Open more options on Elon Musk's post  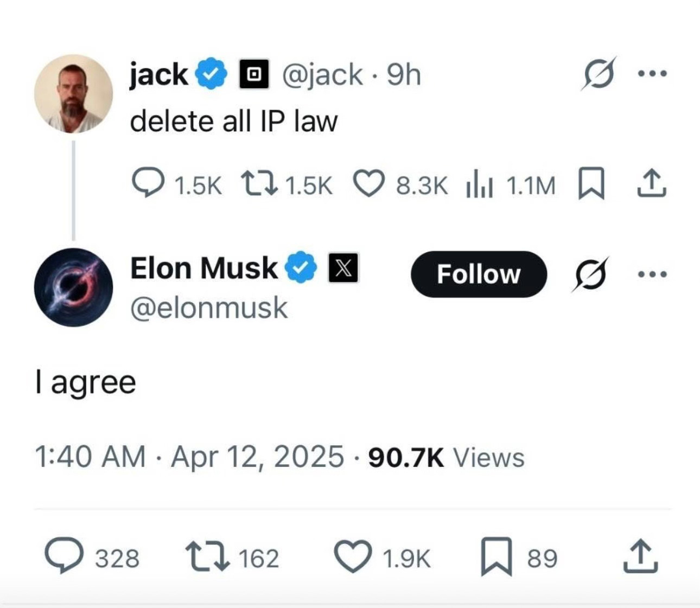[x=652, y=274]
